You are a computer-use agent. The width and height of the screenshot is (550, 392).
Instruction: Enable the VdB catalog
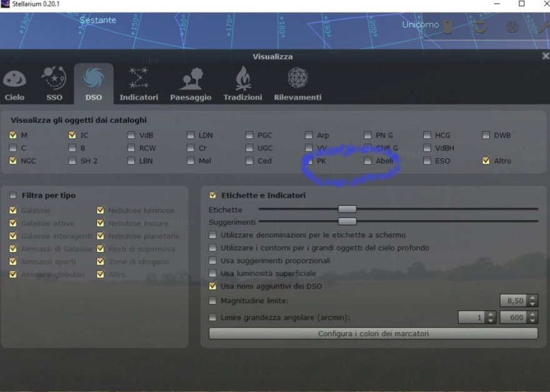click(131, 135)
